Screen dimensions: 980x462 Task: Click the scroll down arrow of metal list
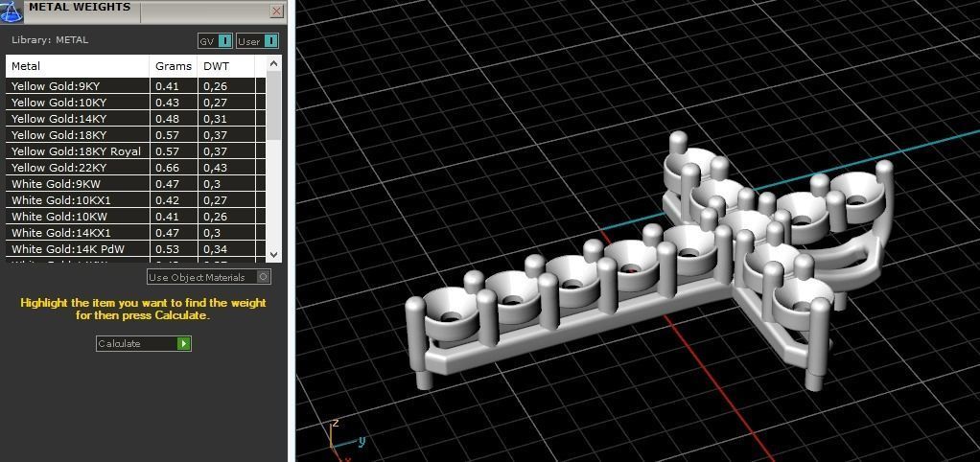[273, 255]
